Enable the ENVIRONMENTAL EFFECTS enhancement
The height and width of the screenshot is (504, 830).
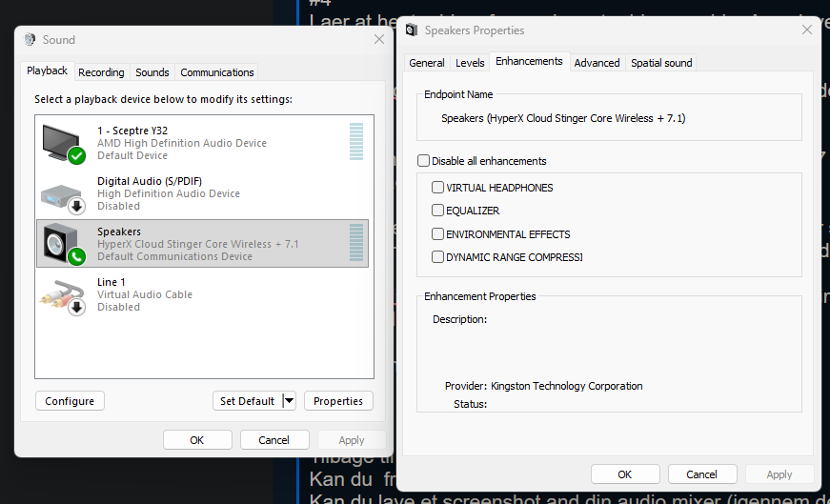(x=437, y=234)
